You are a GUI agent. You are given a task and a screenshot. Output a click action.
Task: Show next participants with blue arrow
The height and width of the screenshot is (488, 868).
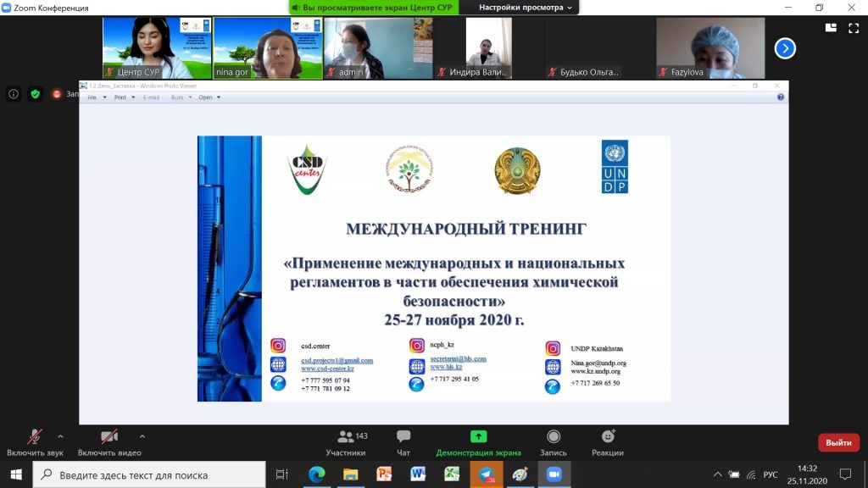(x=785, y=48)
